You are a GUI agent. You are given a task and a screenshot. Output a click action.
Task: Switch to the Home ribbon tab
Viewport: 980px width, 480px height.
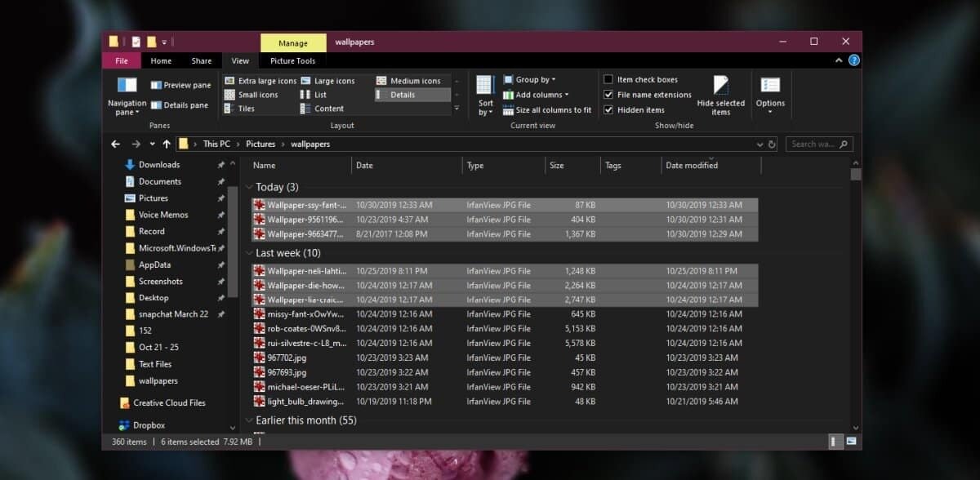click(161, 60)
